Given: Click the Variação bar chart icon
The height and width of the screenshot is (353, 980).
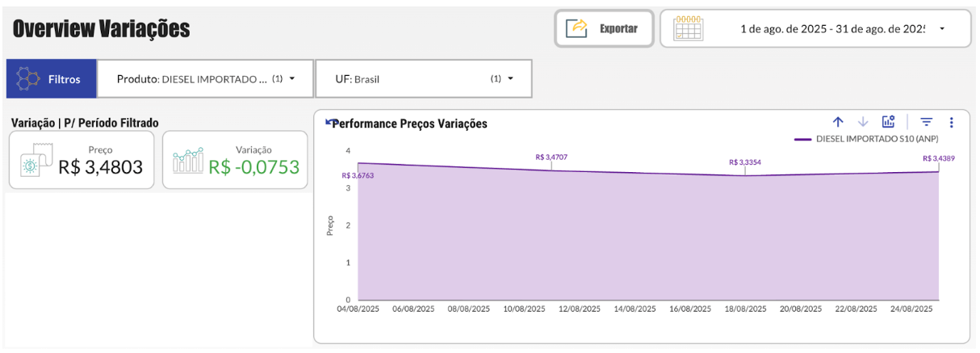Looking at the screenshot, I should (188, 160).
